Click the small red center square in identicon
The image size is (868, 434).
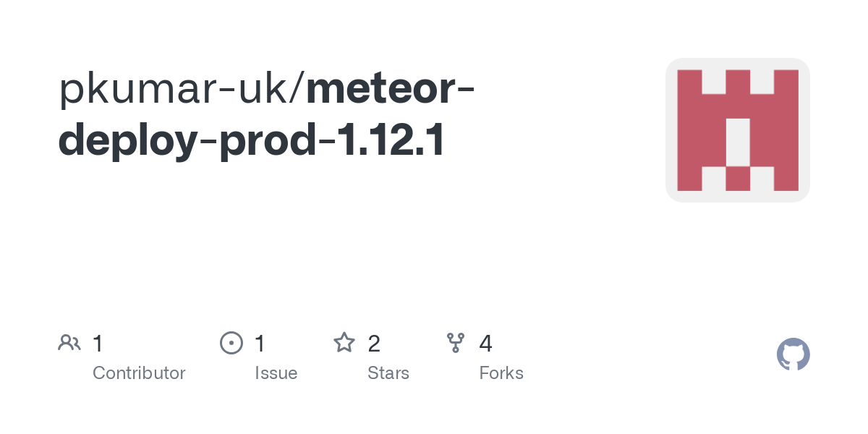pos(737,179)
